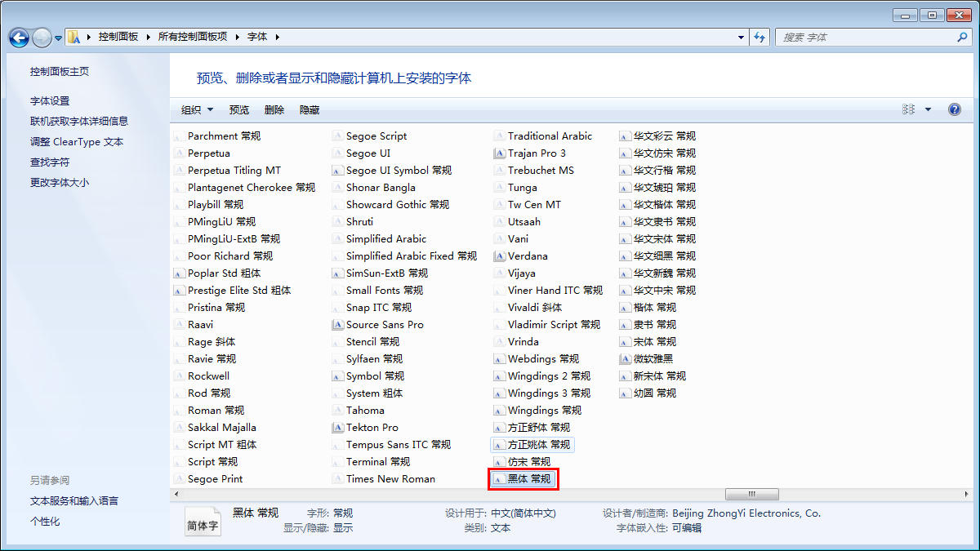The height and width of the screenshot is (551, 980).
Task: Select Segoe Script font name
Action: coord(376,136)
